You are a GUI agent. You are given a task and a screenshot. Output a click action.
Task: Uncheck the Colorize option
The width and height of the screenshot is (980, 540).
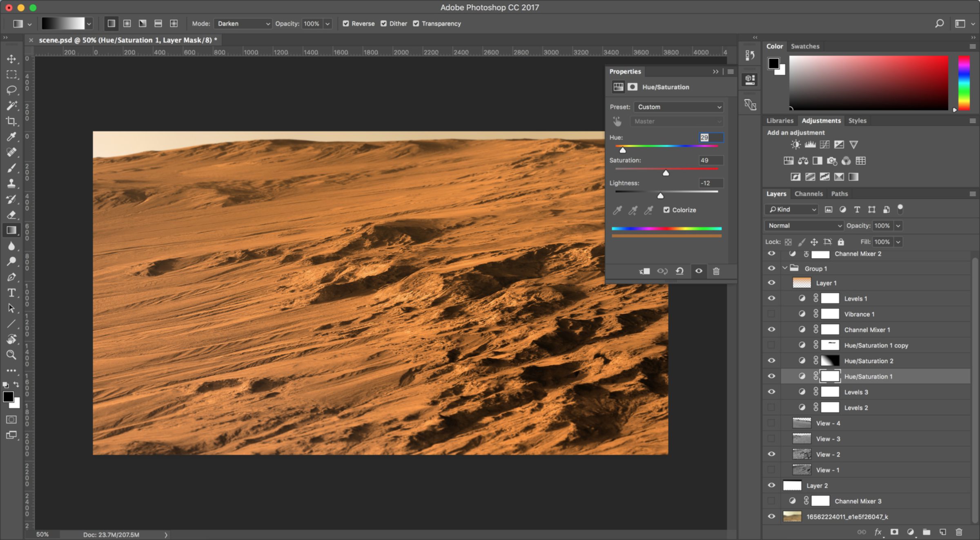667,210
